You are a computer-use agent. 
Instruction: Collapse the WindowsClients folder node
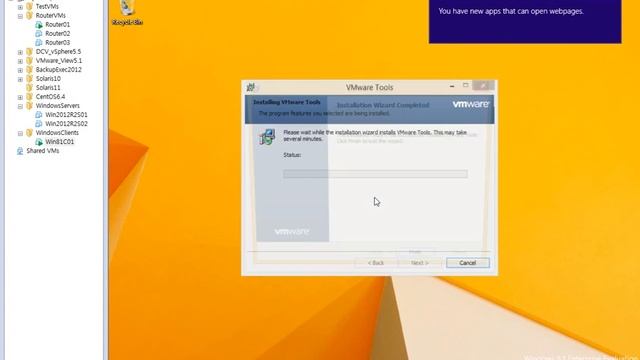pyautogui.click(x=20, y=133)
